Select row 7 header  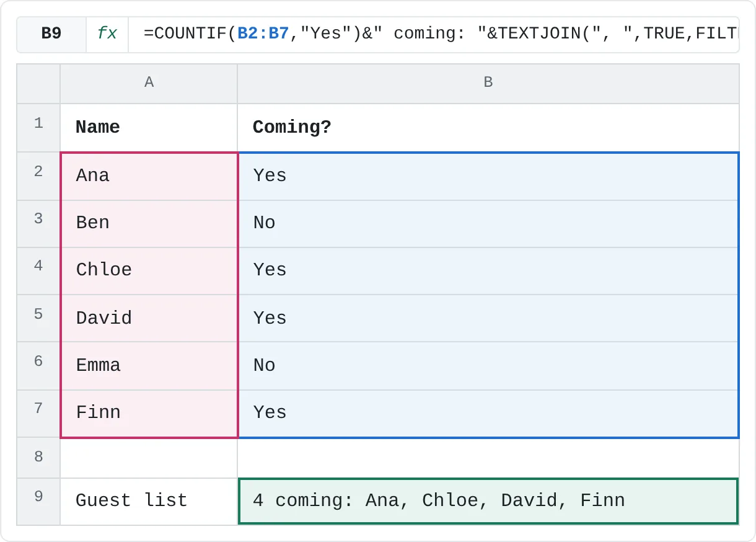coord(38,413)
